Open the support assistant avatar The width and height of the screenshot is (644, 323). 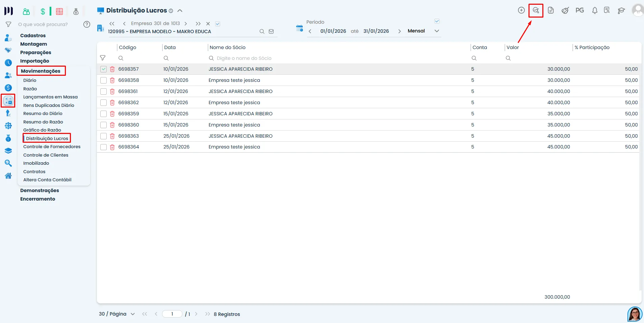coord(635,314)
